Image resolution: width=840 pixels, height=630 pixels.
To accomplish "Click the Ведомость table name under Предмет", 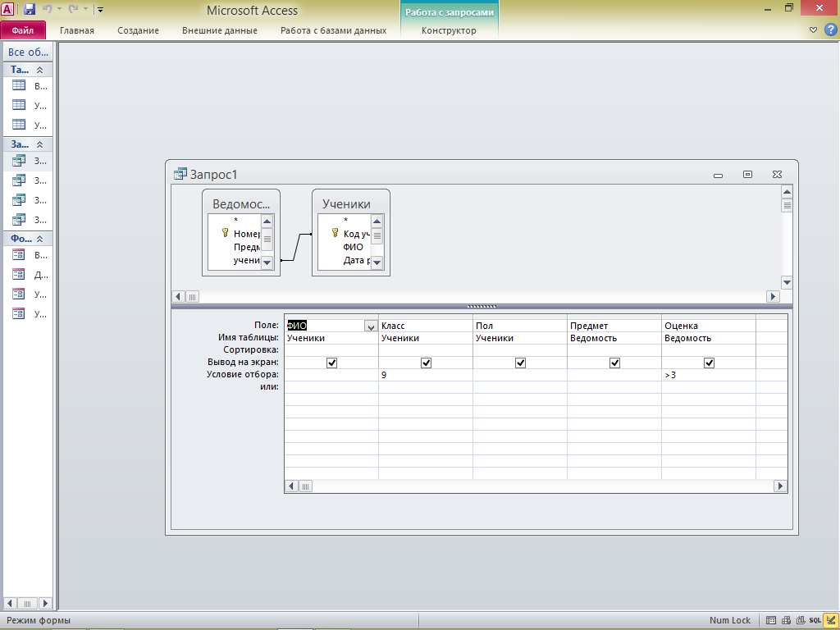I will pyautogui.click(x=593, y=338).
